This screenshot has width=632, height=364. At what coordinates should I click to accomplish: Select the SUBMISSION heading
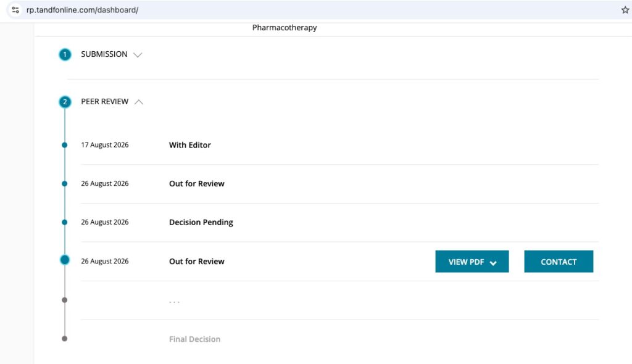104,54
